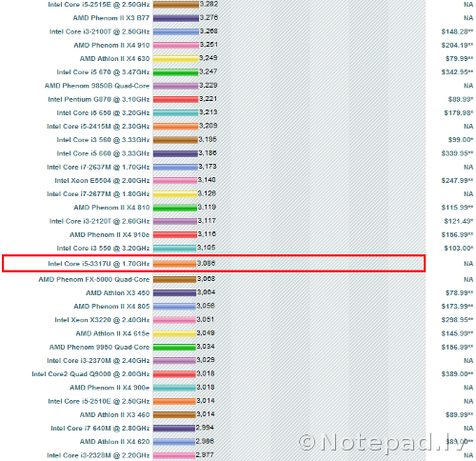Select the AMD Athlon X3 450 link
476x461 pixels.
[x=118, y=293]
